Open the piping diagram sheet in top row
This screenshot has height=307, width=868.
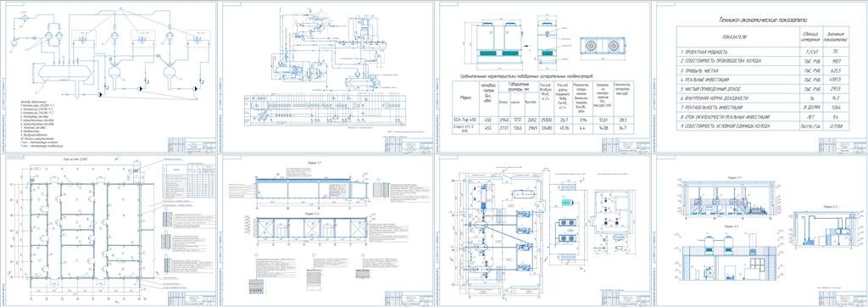tap(326, 77)
